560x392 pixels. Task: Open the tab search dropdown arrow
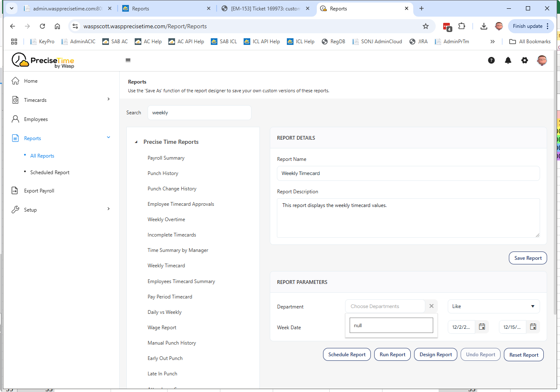point(12,8)
